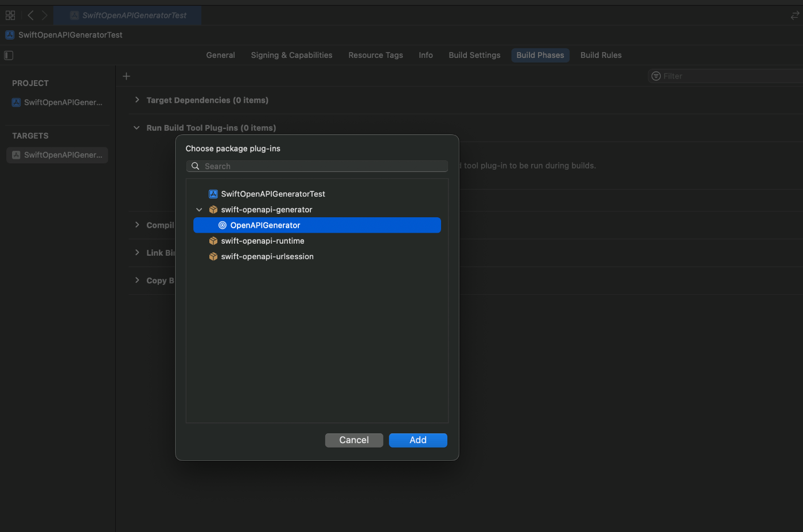Select the swift-openapi-urlsession package name
Image resolution: width=803 pixels, height=532 pixels.
coord(267,256)
